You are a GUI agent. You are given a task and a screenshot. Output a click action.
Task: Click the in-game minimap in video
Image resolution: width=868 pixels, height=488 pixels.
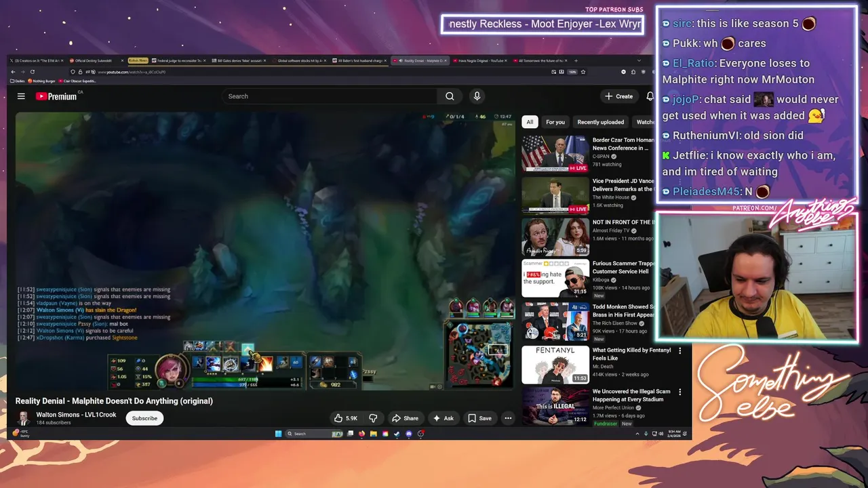(478, 355)
